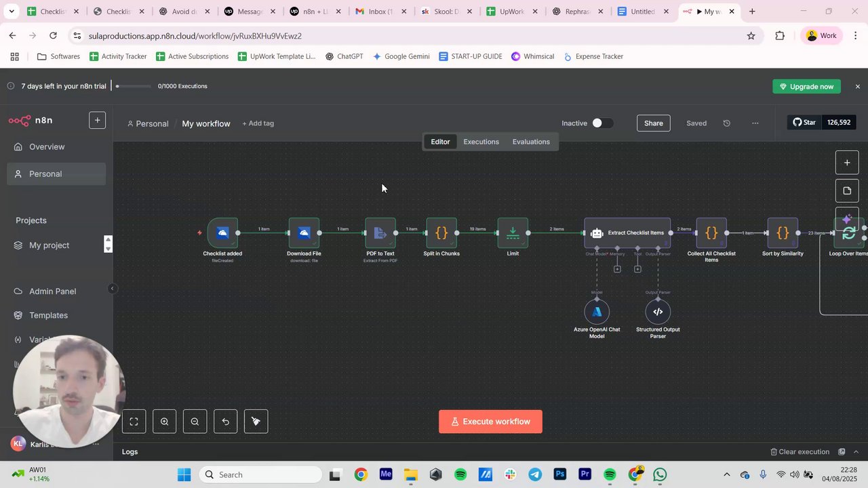
Task: Add a tool sub-node on Extract Checklist Items
Action: [637, 269]
